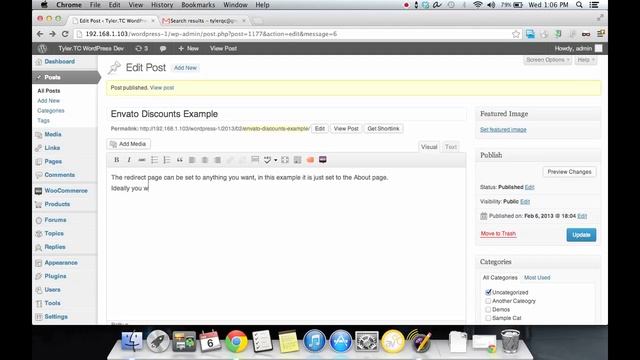This screenshot has width=640, height=360.
Task: Insert a blockquote in the editor
Action: pyautogui.click(x=179, y=160)
